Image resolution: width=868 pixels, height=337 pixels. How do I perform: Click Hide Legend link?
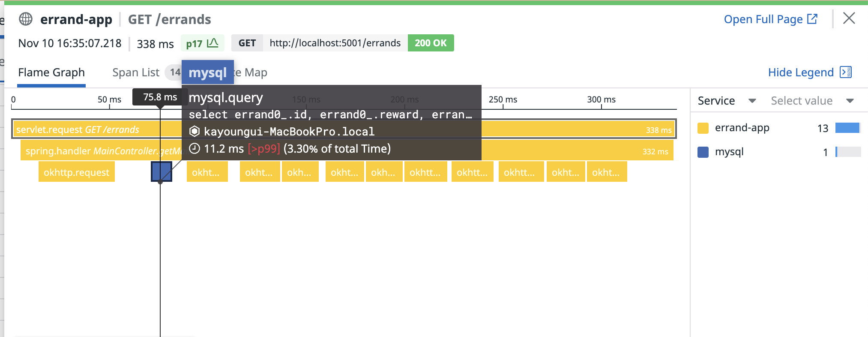(800, 72)
